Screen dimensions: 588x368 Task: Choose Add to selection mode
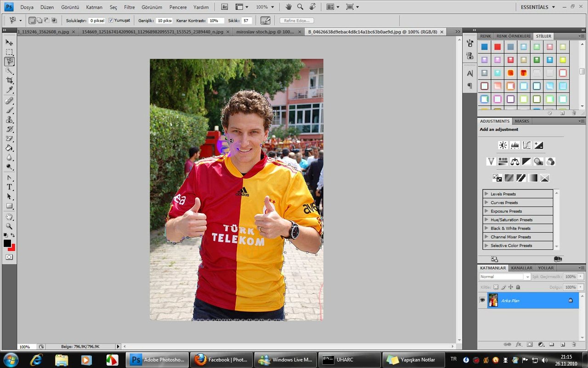(x=40, y=20)
